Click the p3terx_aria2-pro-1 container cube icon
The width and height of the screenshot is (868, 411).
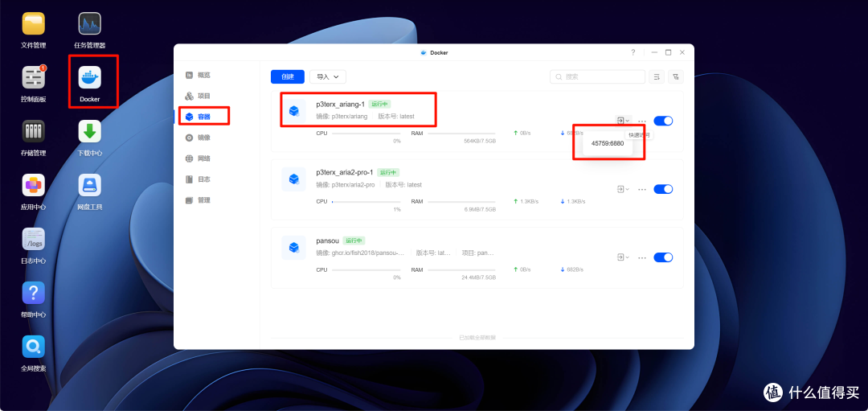tap(294, 179)
